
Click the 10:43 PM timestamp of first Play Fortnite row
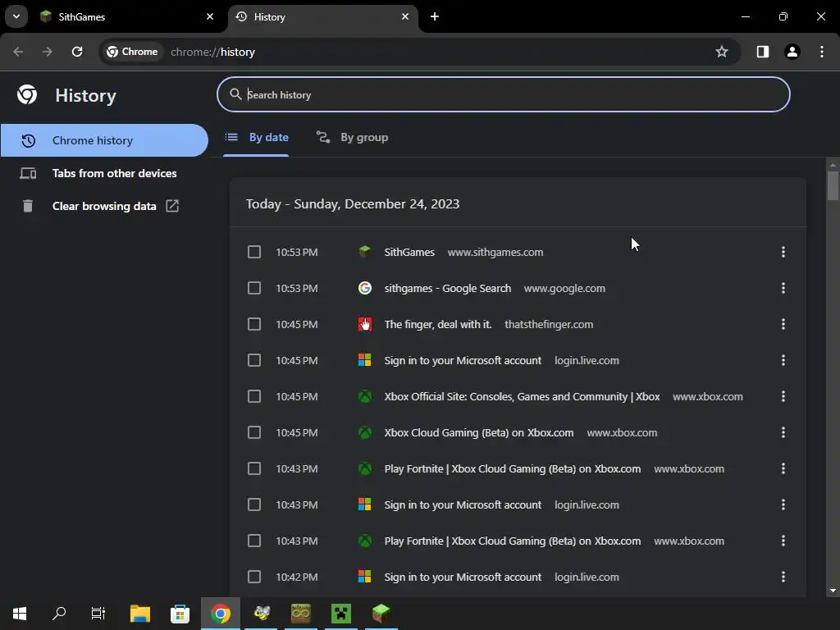coord(297,468)
